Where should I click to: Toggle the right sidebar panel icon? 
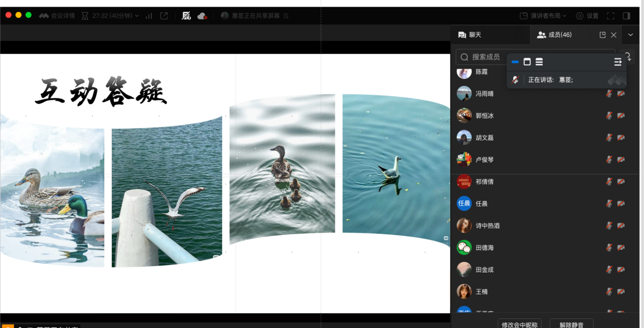[x=627, y=16]
